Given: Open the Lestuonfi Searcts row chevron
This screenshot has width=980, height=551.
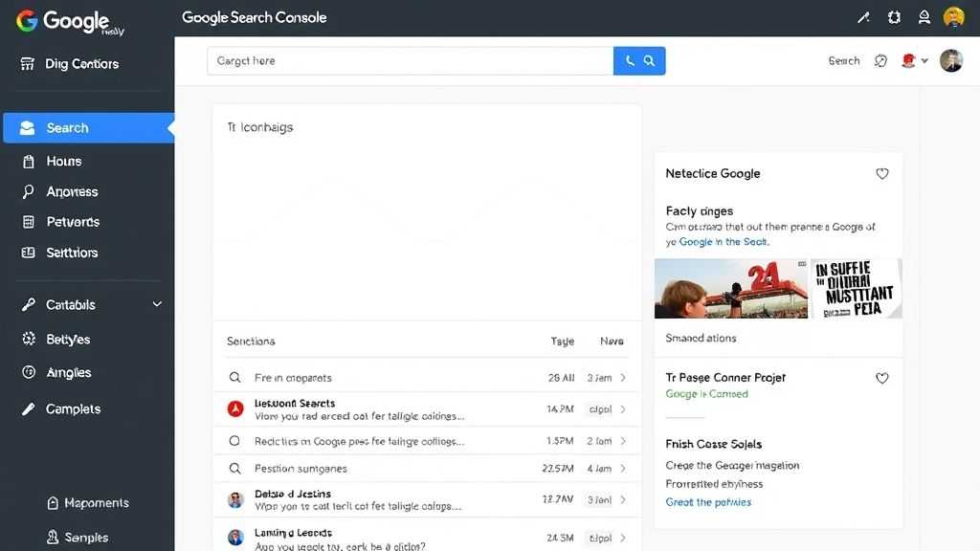Looking at the screenshot, I should pyautogui.click(x=623, y=409).
